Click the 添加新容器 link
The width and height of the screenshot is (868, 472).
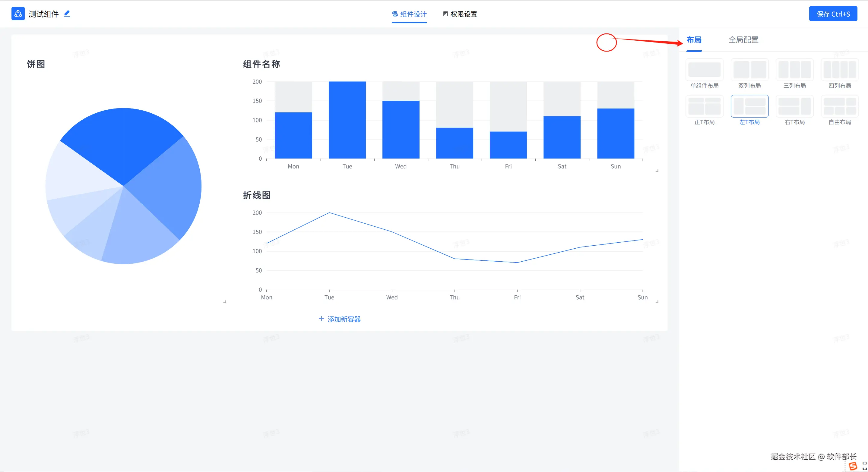coord(340,319)
